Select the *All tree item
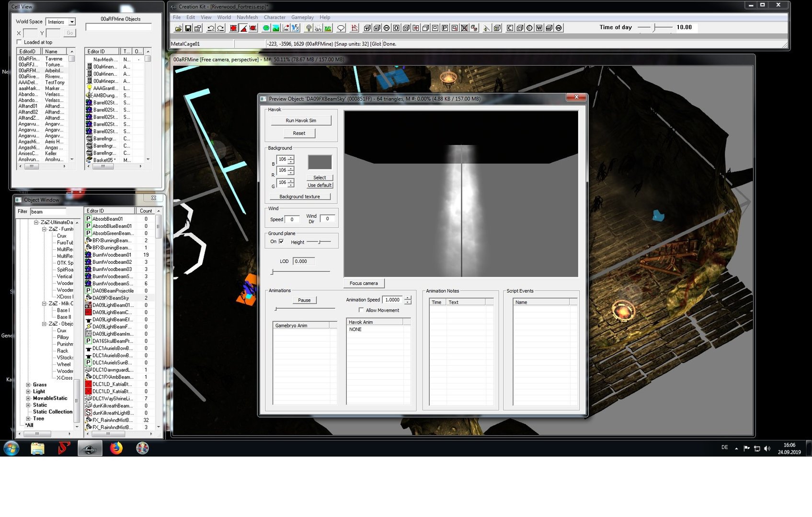The height and width of the screenshot is (517, 812). pyautogui.click(x=30, y=425)
